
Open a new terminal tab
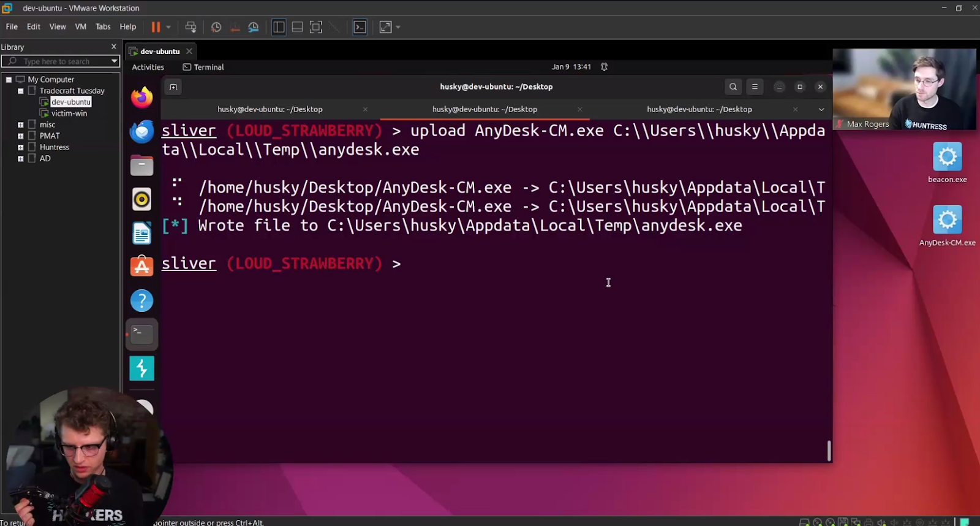(x=173, y=87)
